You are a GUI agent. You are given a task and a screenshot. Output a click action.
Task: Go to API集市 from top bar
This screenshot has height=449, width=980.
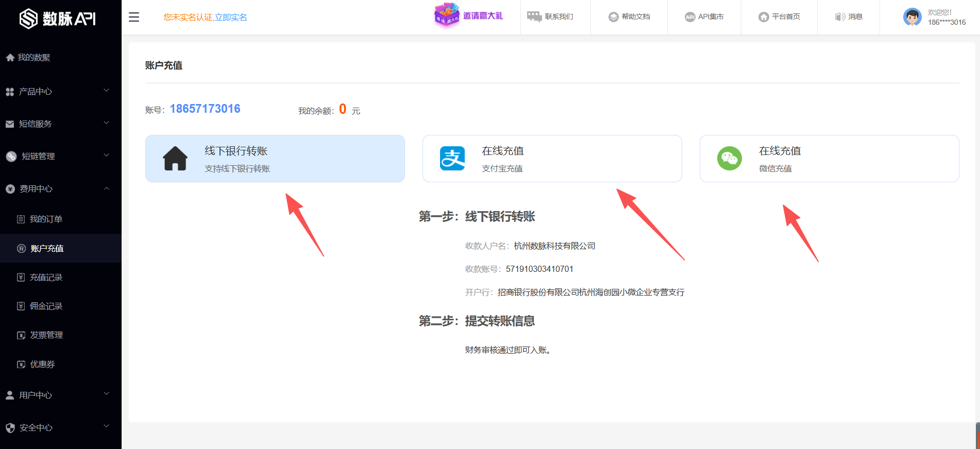point(704,17)
